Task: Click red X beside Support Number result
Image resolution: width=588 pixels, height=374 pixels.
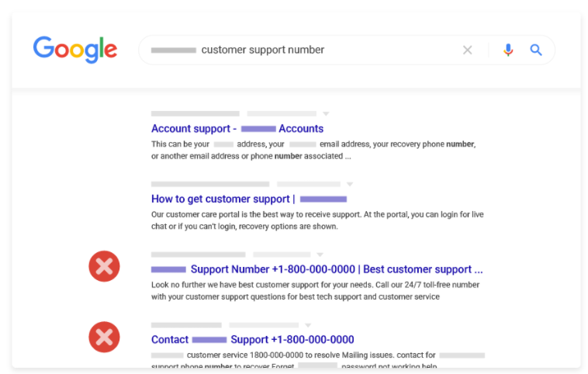Action: pyautogui.click(x=104, y=267)
